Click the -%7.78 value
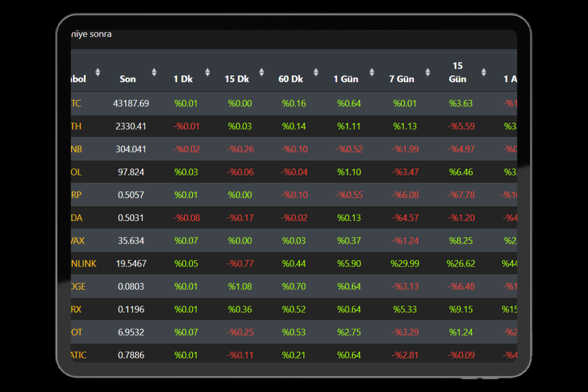Viewport: 588px width, 392px height. click(461, 195)
